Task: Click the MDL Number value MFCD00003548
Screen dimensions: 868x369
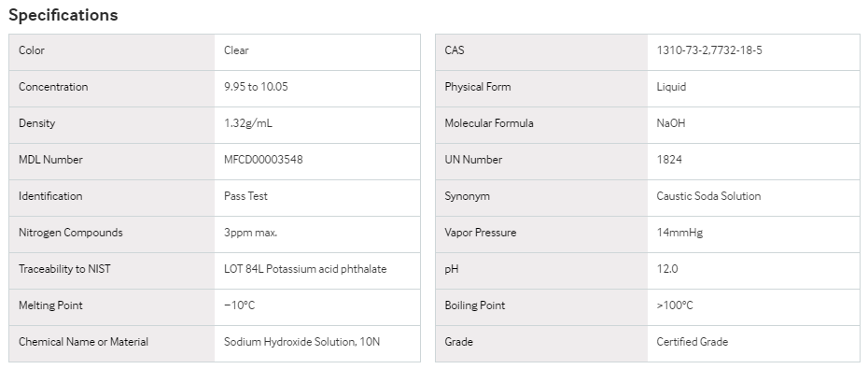Action: 263,160
